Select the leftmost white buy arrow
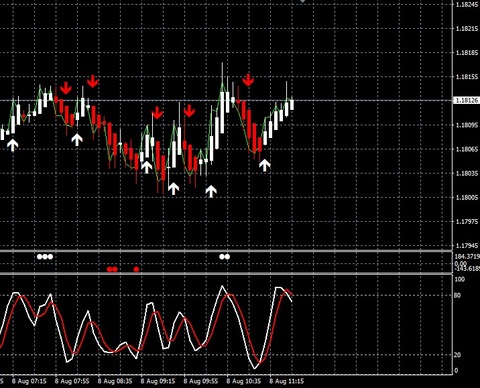Image resolution: width=480 pixels, height=388 pixels. (12, 145)
